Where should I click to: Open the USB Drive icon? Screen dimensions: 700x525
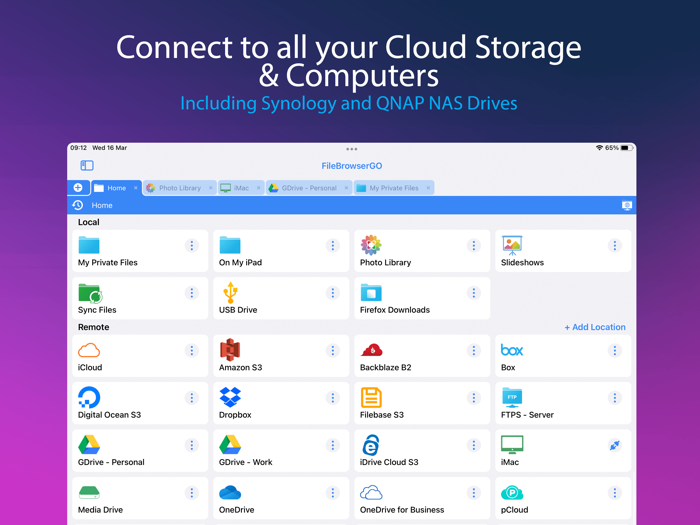(230, 292)
